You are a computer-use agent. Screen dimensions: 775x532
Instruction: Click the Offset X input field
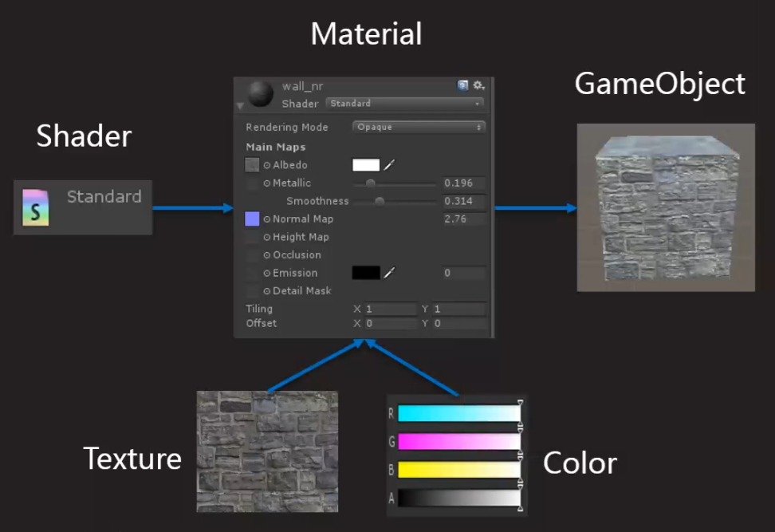tap(391, 323)
